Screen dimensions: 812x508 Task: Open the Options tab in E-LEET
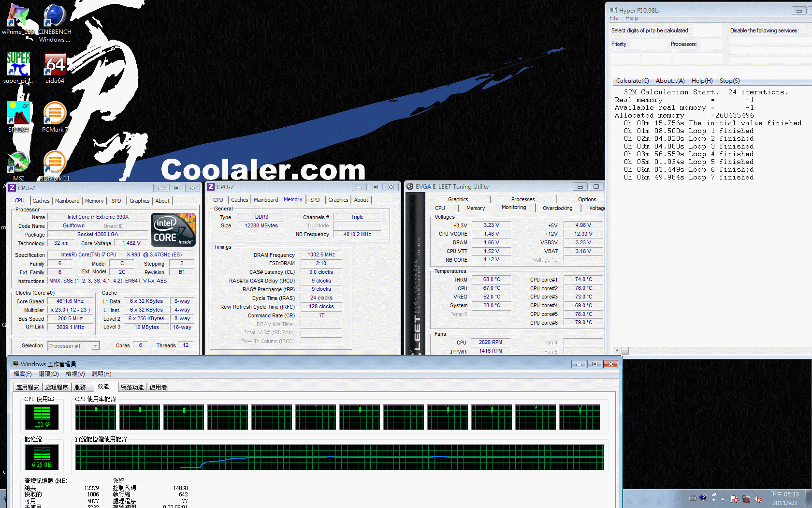(587, 199)
